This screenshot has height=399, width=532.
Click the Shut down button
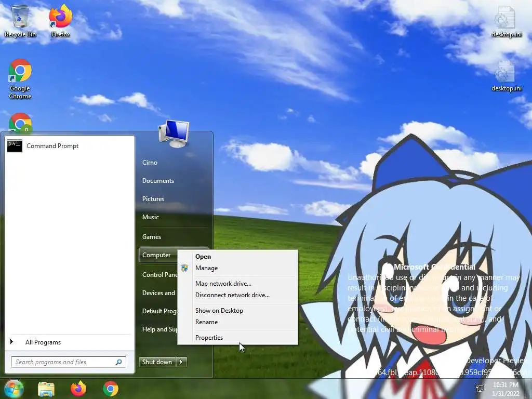157,362
